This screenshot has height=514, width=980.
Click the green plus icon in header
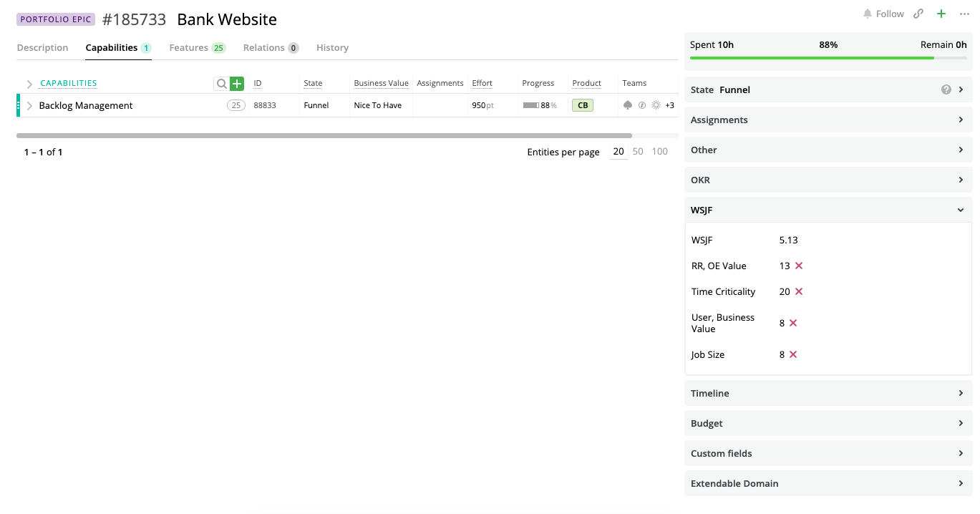tap(941, 14)
